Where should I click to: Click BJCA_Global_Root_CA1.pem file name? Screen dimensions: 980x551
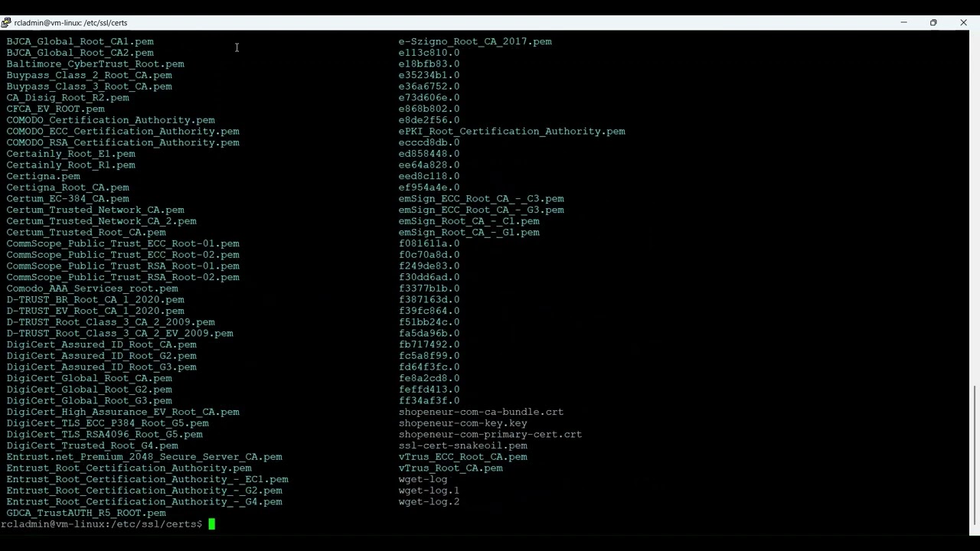80,41
